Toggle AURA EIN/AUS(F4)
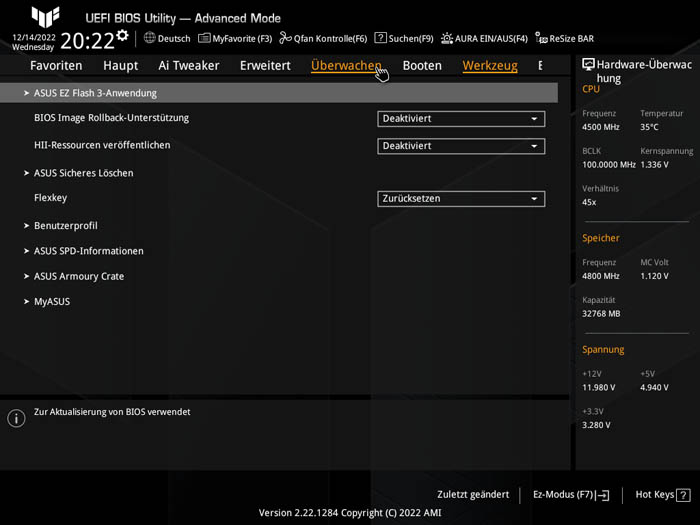The image size is (700, 525). point(491,38)
